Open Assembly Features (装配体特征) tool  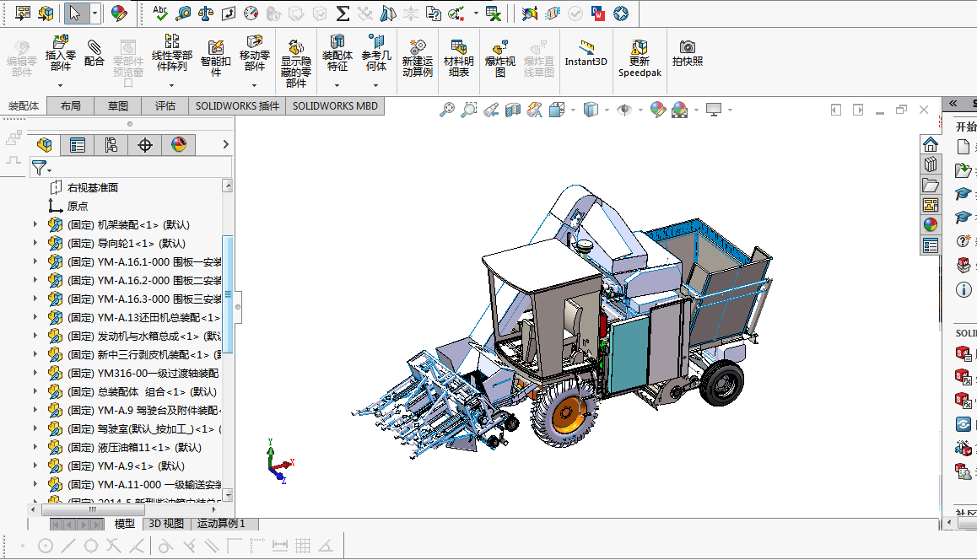pos(337,41)
